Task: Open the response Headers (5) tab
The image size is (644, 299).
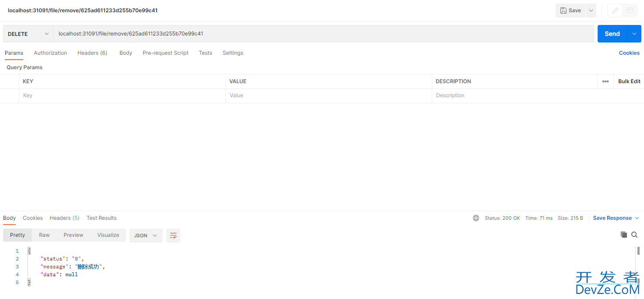Action: coord(65,218)
